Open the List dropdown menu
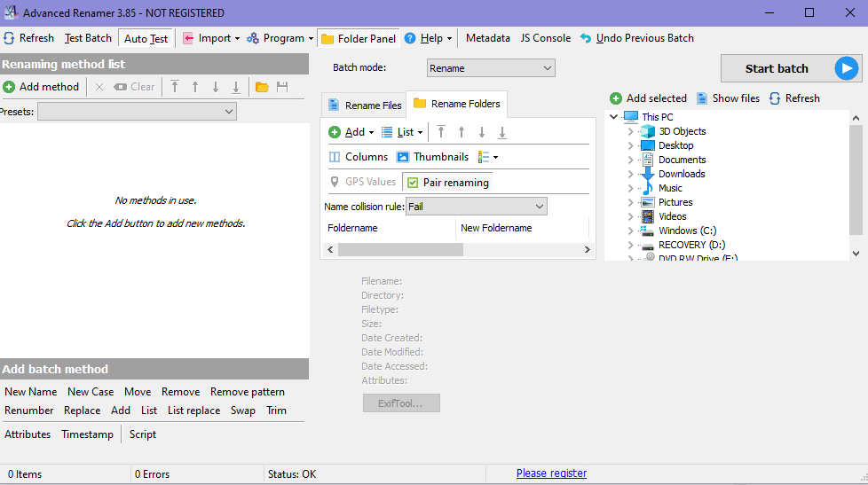The image size is (868, 485). (402, 132)
